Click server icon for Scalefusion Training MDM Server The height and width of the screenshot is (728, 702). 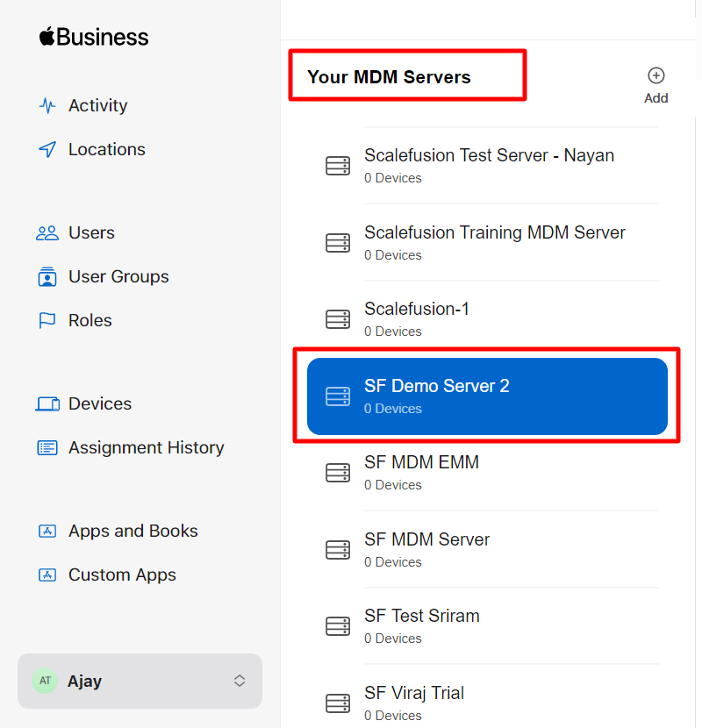pos(338,243)
